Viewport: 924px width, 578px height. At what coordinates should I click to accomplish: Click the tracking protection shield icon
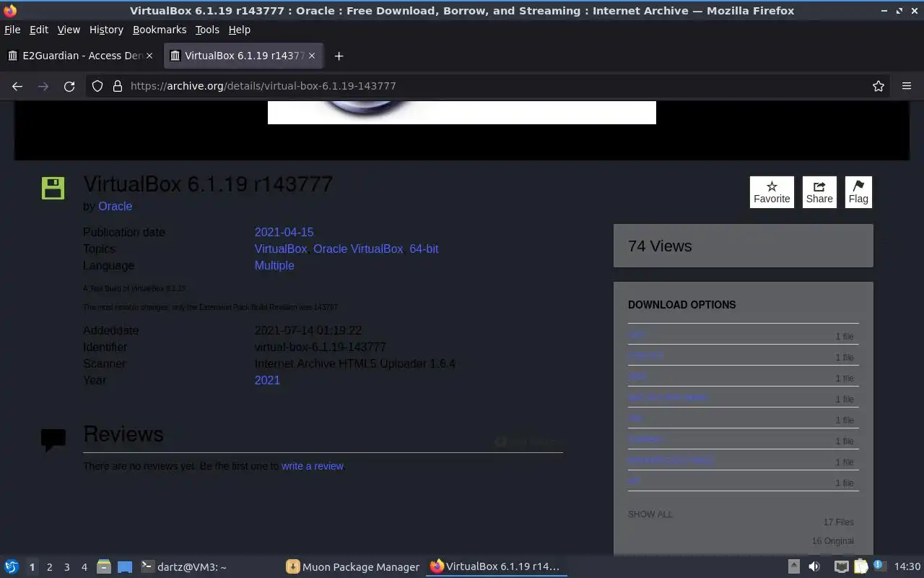pos(97,86)
